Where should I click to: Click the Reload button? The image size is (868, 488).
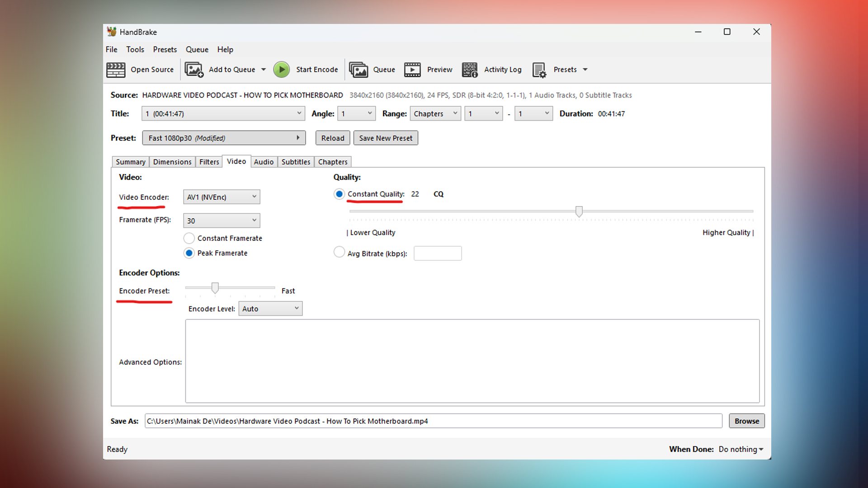click(333, 138)
